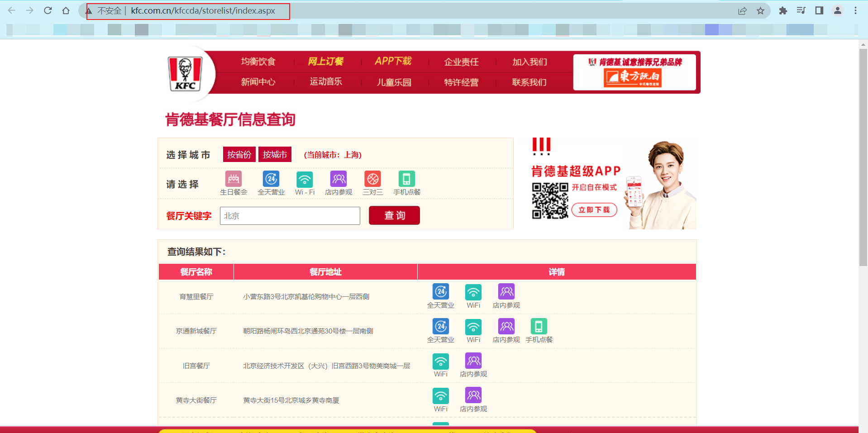Click the 查询 search button

point(394,215)
